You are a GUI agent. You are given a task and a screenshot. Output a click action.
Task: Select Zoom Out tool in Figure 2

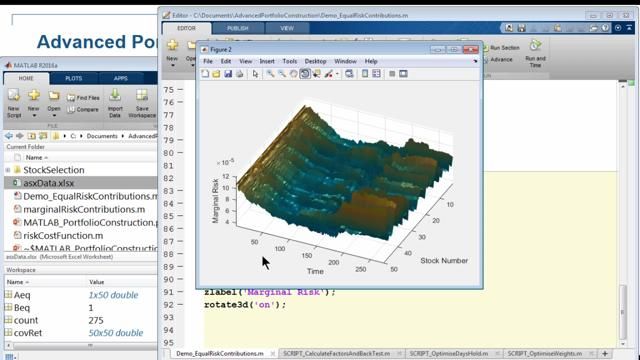pos(282,74)
